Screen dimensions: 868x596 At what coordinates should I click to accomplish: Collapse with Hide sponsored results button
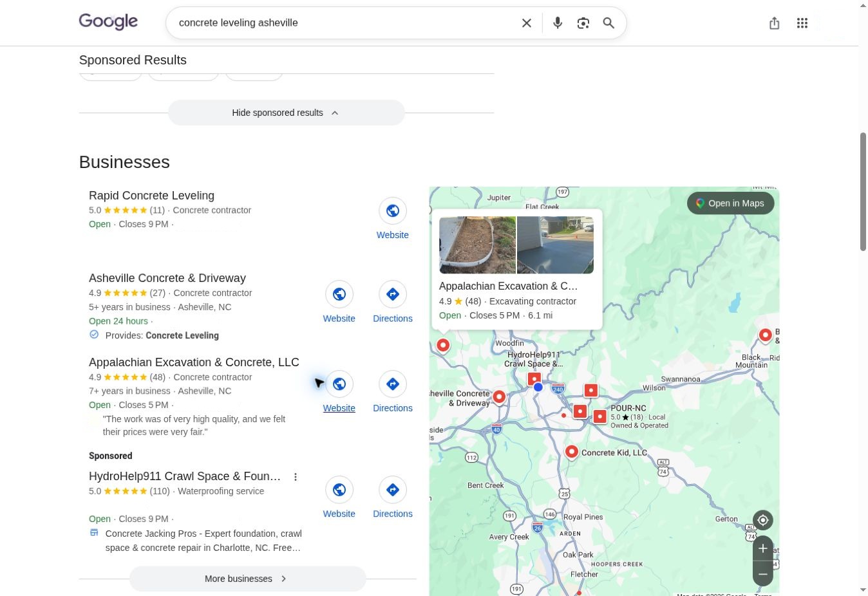(x=287, y=113)
